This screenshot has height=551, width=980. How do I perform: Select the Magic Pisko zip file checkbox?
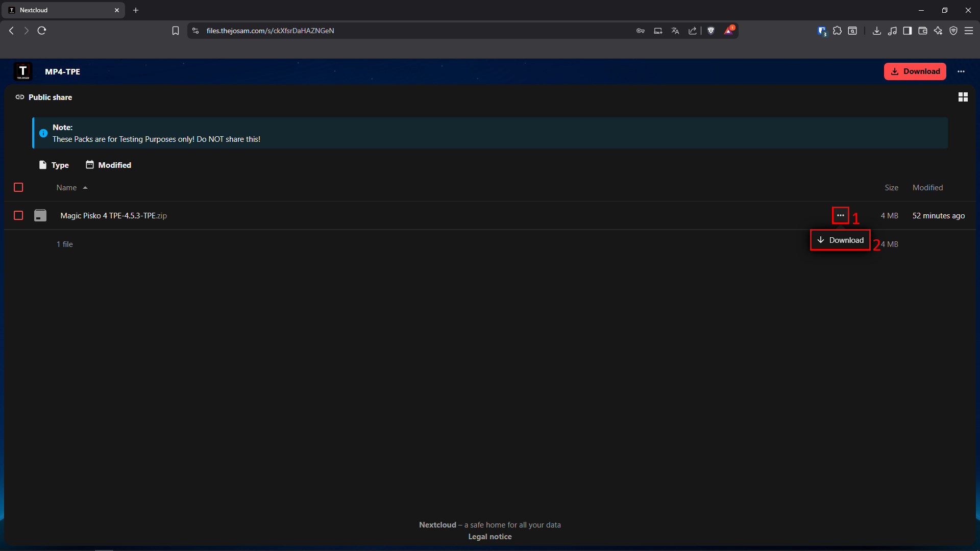pos(18,215)
